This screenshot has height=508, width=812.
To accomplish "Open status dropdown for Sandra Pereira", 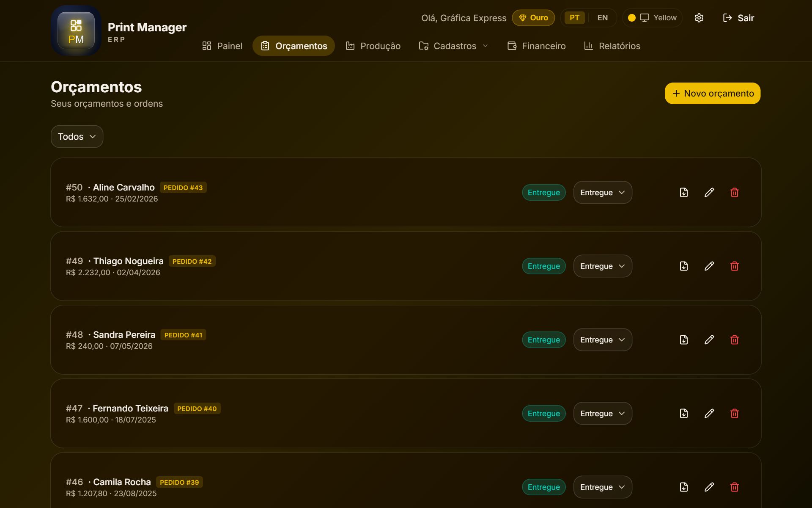I will pos(603,340).
